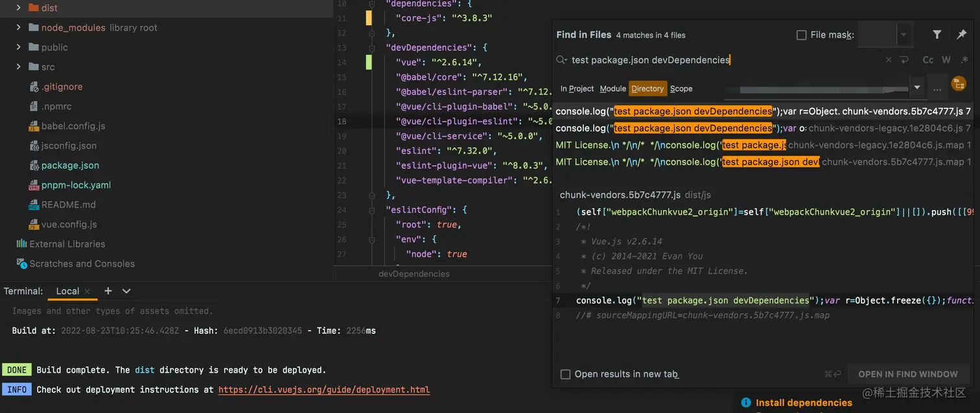Click the babel.config.js JS file icon
Screen dimensions: 980x413
(x=34, y=126)
